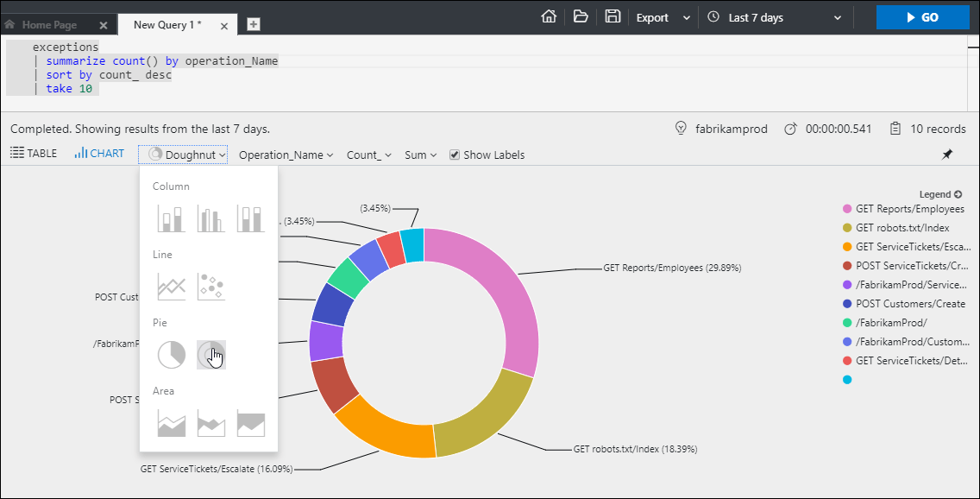This screenshot has height=499, width=980.
Task: Pin the chart using the pin icon
Action: [946, 154]
